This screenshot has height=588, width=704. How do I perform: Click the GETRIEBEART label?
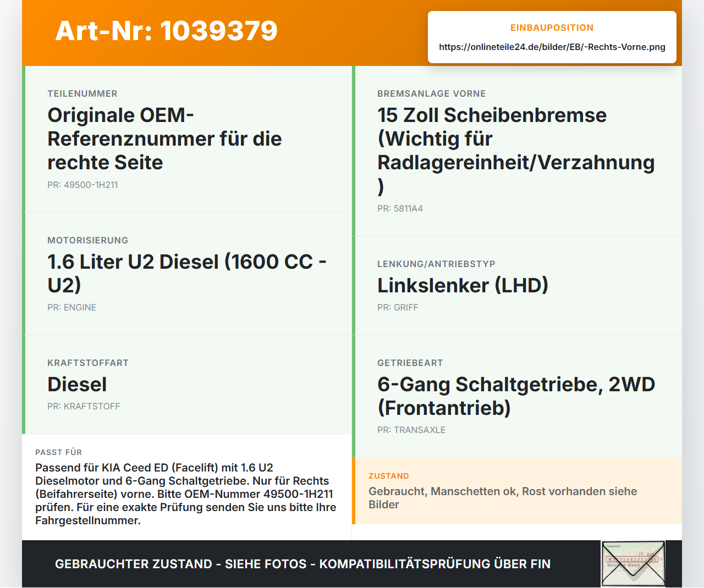click(410, 363)
